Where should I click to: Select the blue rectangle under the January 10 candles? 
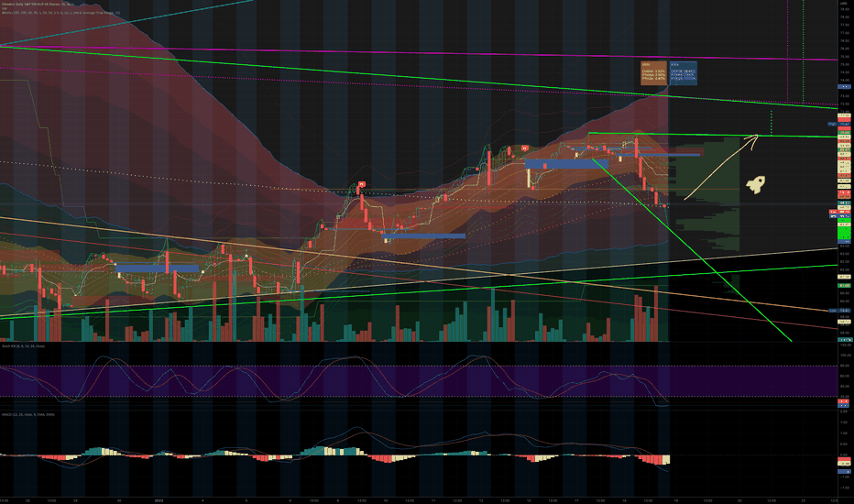(x=423, y=236)
